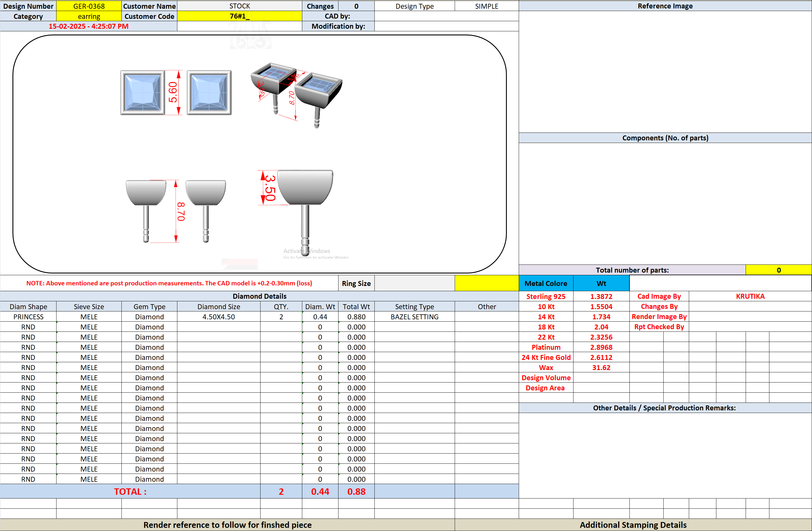Click the Render reference to follow footer
Screen dimensions: 812x531
coord(227,525)
